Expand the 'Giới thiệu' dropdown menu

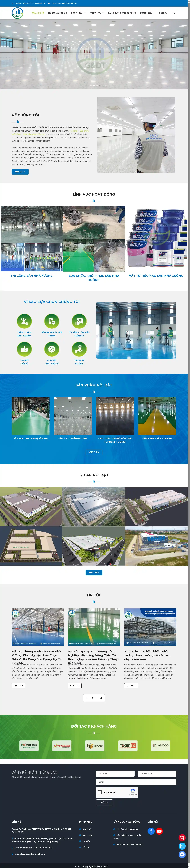point(78,13)
